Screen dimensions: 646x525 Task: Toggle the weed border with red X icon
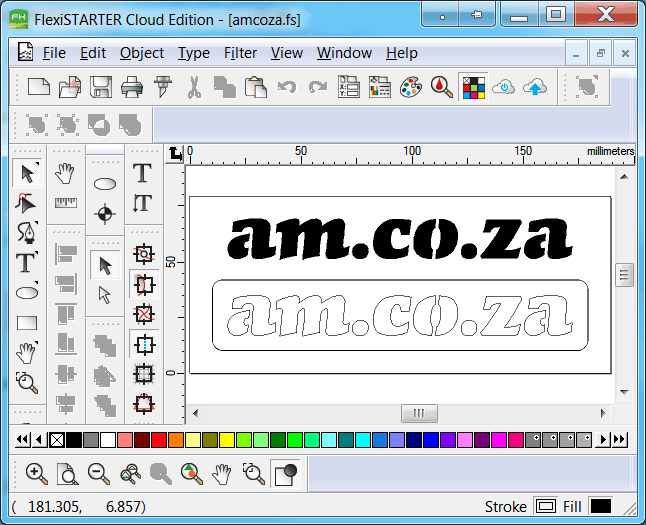144,314
